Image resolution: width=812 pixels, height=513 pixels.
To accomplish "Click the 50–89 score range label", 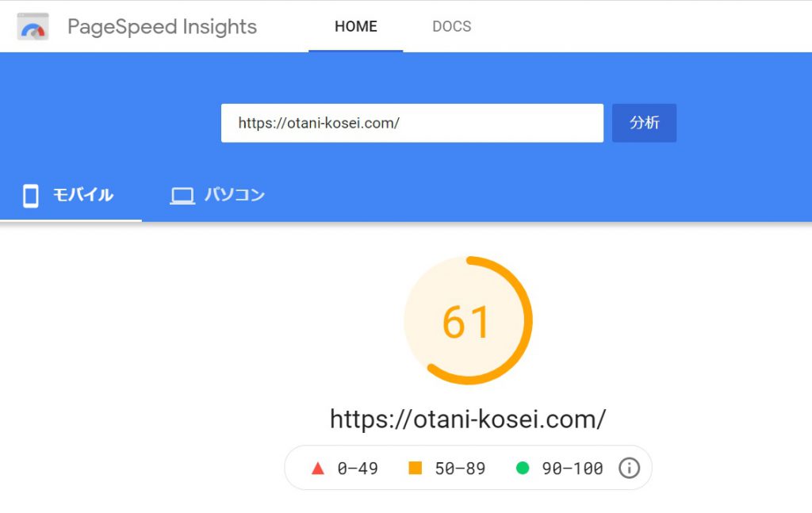I will 460,469.
